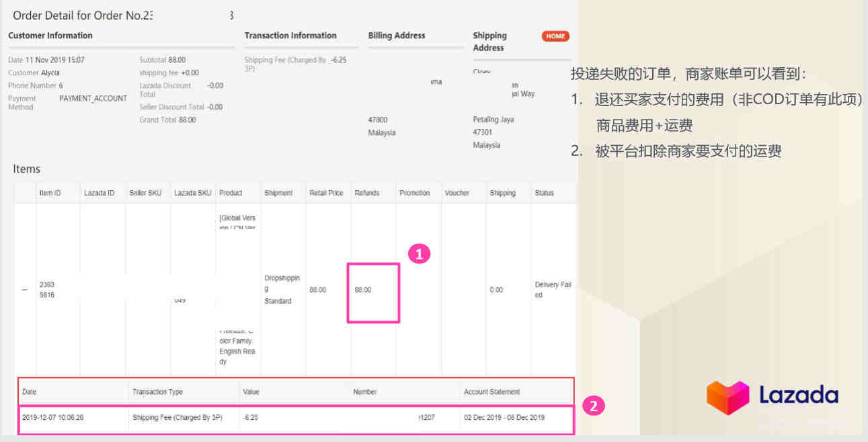The width and height of the screenshot is (868, 442).
Task: Click the Number header in transaction table
Action: [x=365, y=392]
